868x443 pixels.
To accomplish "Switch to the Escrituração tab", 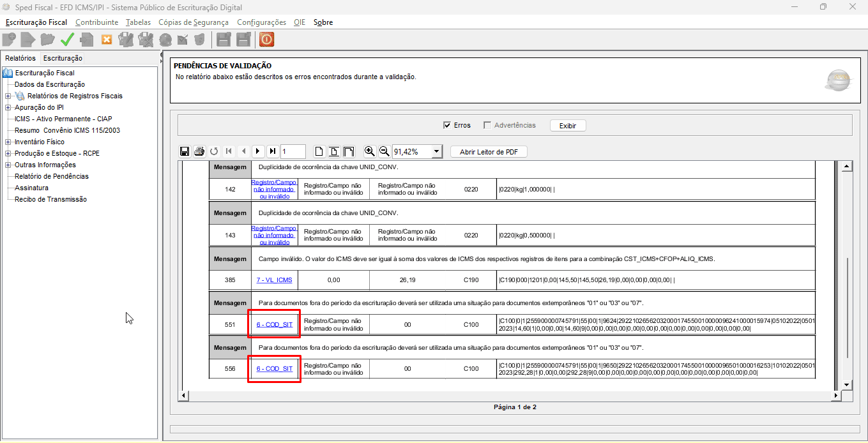I will (63, 58).
